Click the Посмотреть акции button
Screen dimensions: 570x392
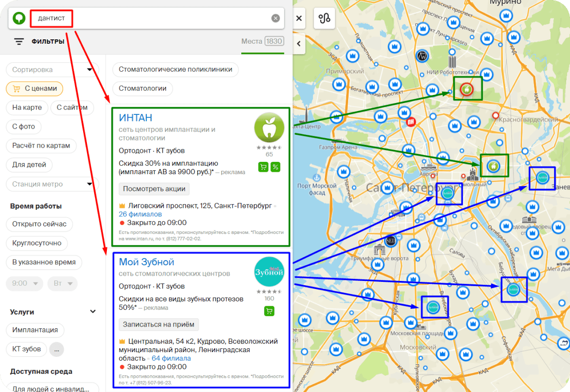(154, 188)
